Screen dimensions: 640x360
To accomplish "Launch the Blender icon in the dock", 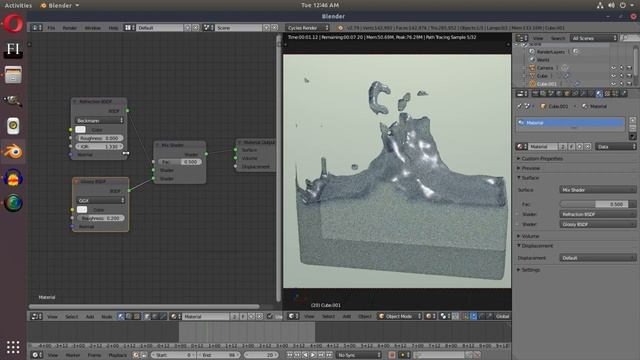I will point(13,152).
